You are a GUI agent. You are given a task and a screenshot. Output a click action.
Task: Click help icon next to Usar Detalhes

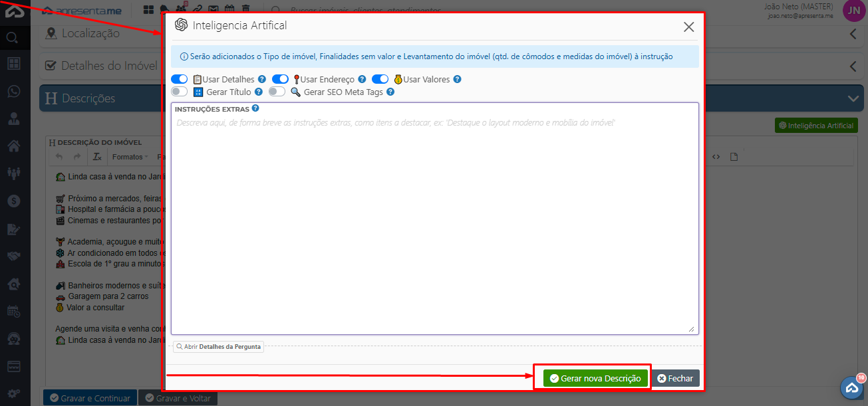pyautogui.click(x=262, y=79)
